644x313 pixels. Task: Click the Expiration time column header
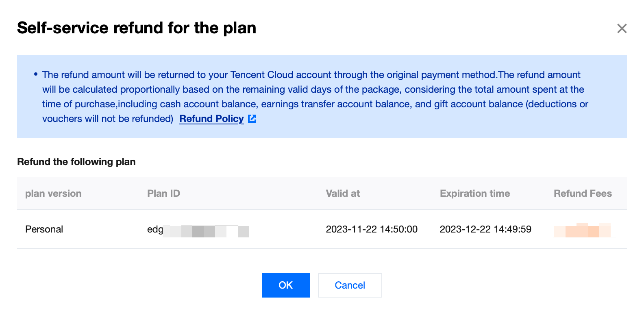pos(474,193)
